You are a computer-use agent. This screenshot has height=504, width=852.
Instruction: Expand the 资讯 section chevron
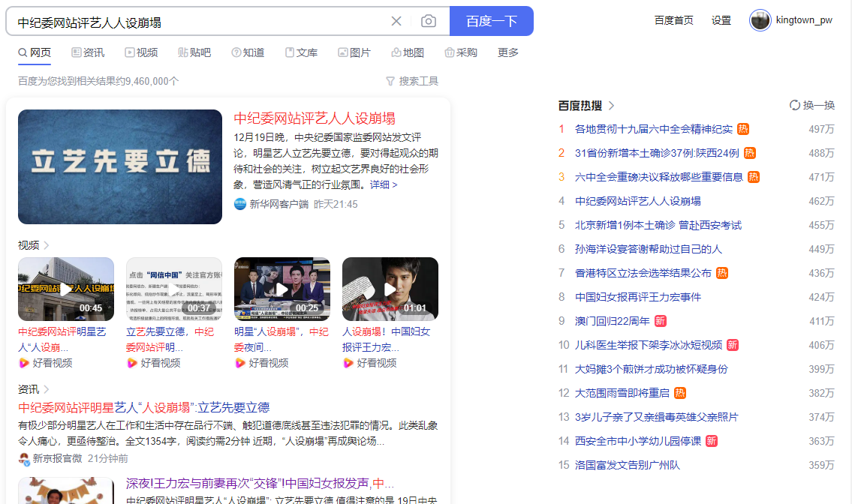pyautogui.click(x=47, y=389)
